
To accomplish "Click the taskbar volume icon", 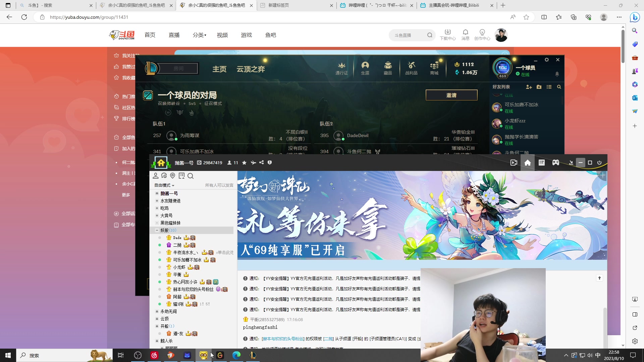I will pos(590,355).
